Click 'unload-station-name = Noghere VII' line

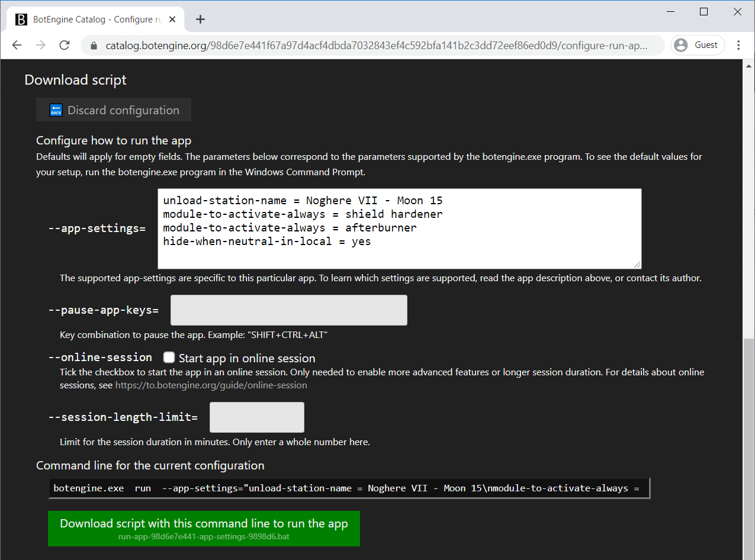coord(303,201)
